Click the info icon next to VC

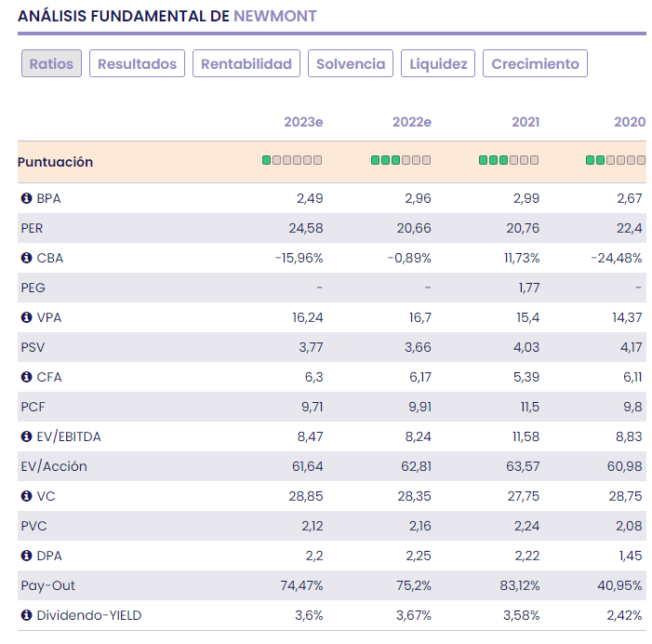pos(26,496)
